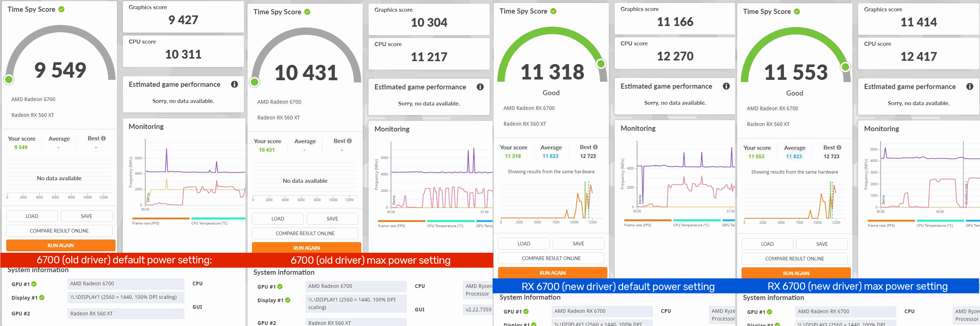This screenshot has height=326, width=980.
Task: Click the green gauge marker on the 11 553 score dial
Action: click(845, 67)
